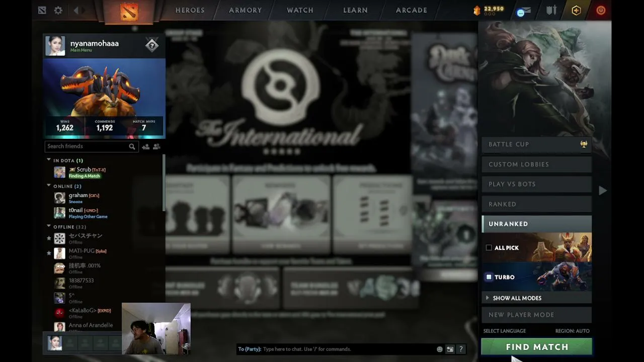Click the nyanamohaaa profile avatar
Viewport: 644px width, 362px height.
(55, 46)
